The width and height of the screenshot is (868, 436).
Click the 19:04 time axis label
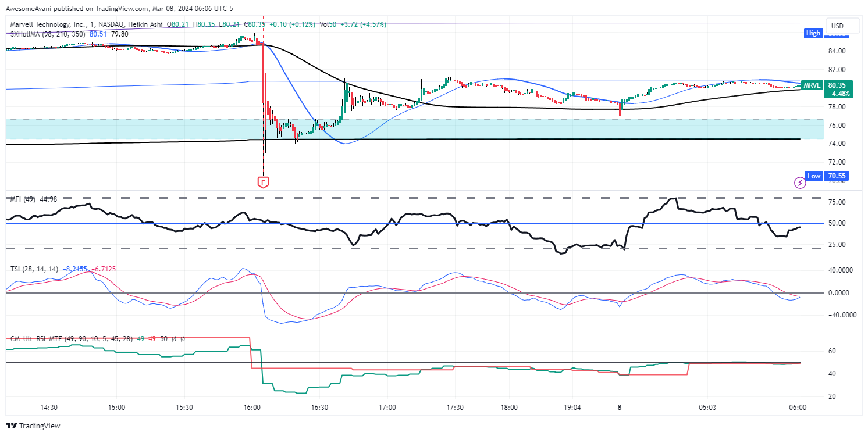pyautogui.click(x=573, y=408)
